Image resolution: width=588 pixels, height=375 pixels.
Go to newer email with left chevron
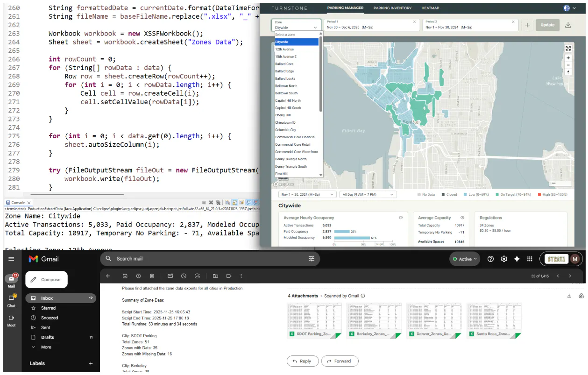point(558,276)
